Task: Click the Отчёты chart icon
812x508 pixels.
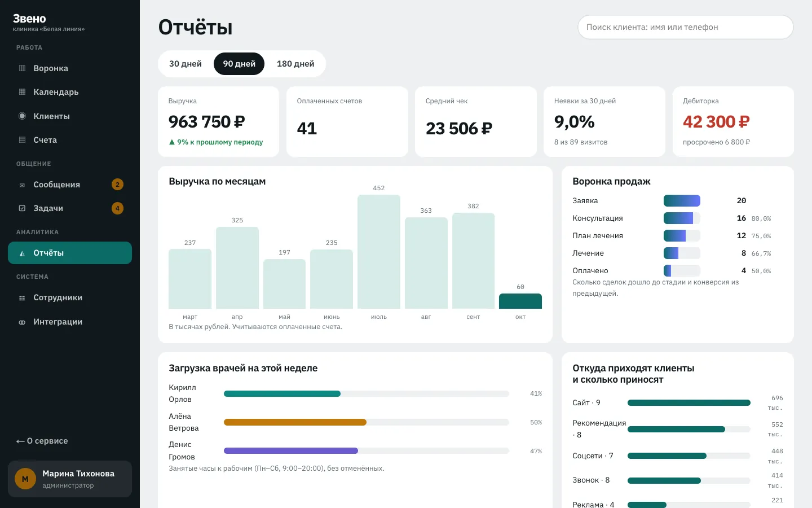Action: 23,253
